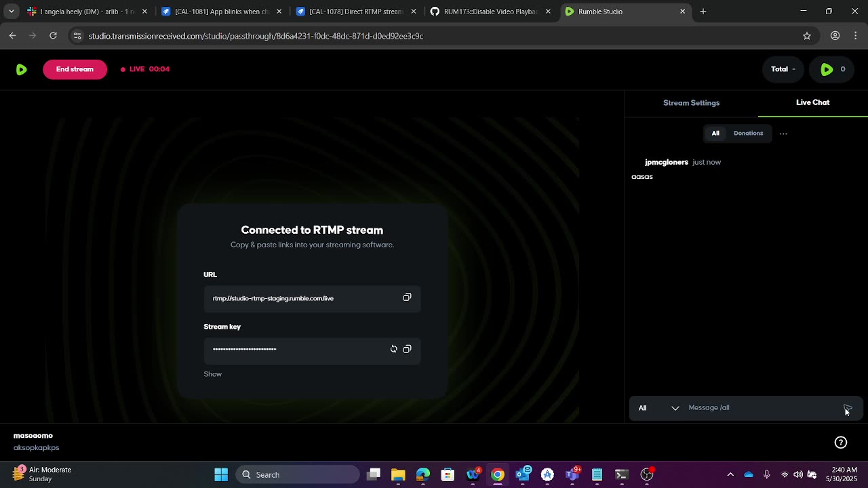
Task: Click Show to reveal stream key
Action: coord(212,374)
